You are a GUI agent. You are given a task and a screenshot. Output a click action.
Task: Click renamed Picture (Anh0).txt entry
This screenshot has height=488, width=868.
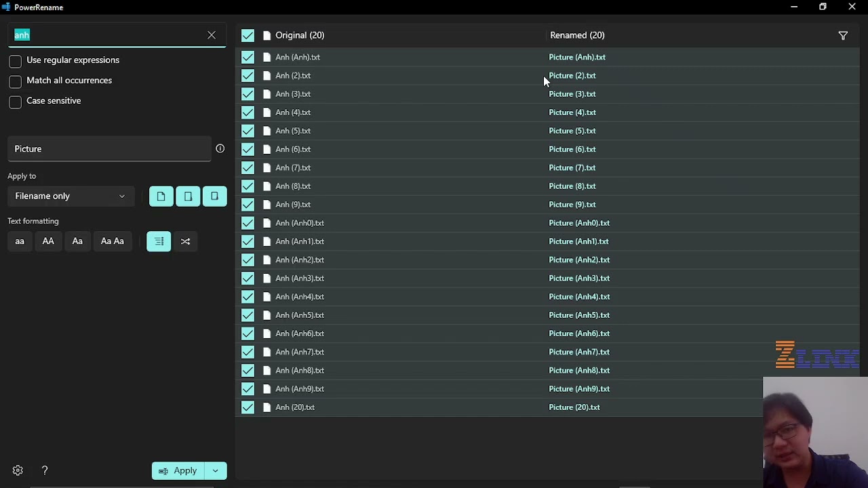coord(579,223)
